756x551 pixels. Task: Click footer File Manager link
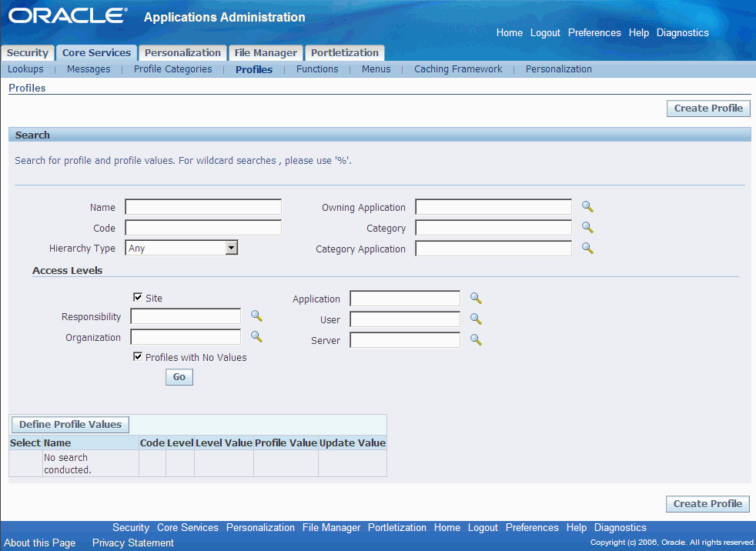(x=331, y=527)
